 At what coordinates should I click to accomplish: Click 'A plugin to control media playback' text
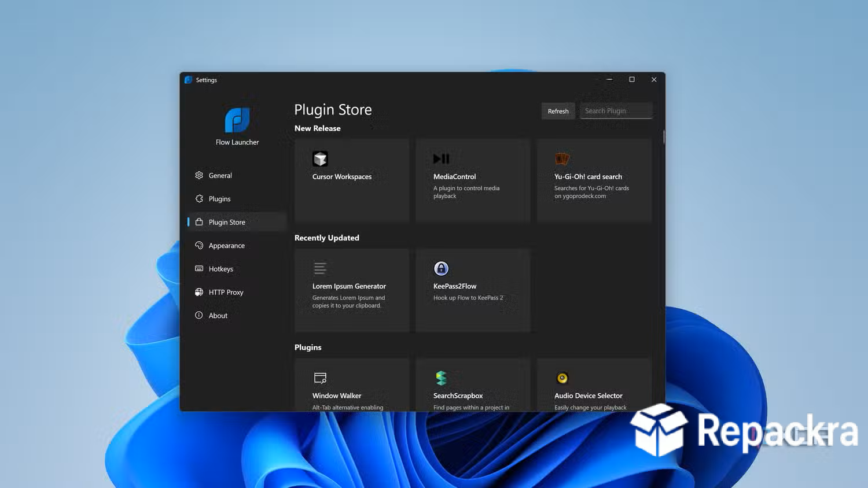(x=466, y=192)
